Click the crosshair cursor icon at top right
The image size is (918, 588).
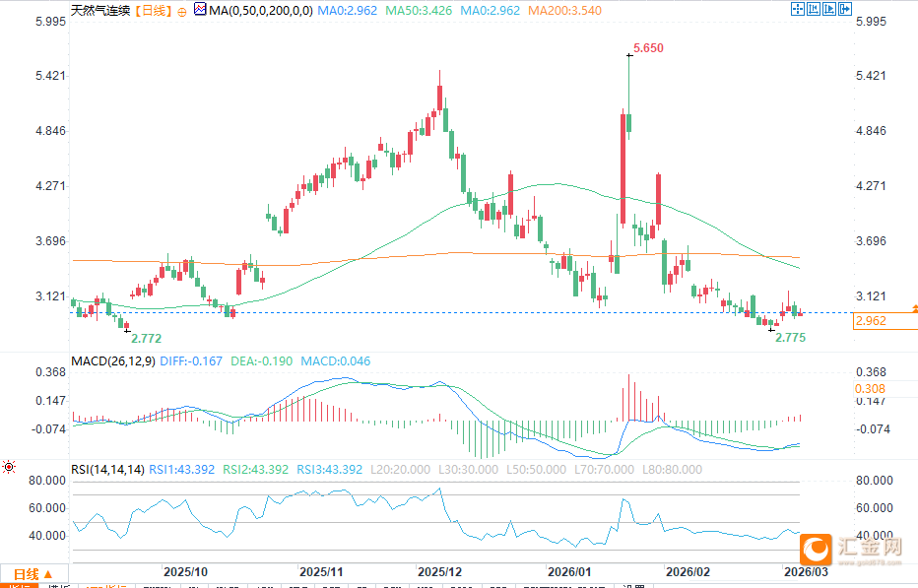click(798, 9)
